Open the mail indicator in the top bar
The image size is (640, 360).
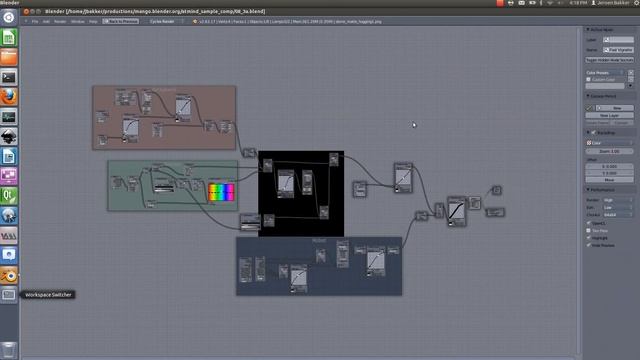(x=522, y=3)
